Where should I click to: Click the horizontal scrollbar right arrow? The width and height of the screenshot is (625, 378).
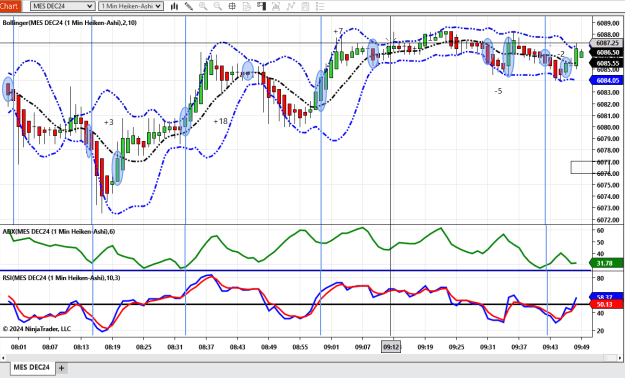pos(620,358)
